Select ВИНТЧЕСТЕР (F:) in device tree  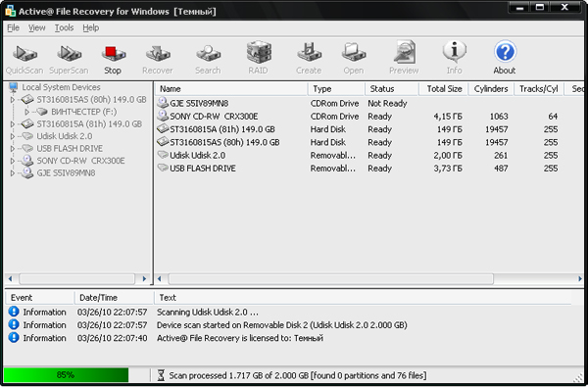83,112
